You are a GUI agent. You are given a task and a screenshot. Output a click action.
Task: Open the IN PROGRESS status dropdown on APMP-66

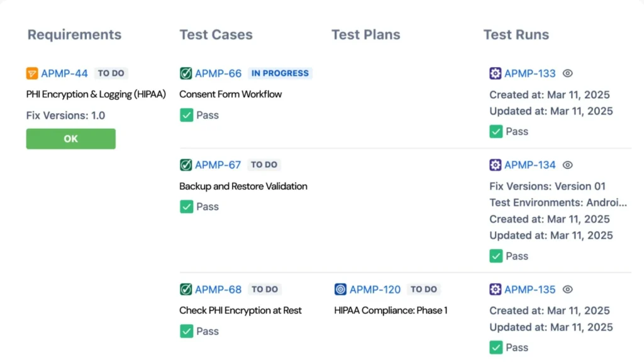pyautogui.click(x=280, y=73)
